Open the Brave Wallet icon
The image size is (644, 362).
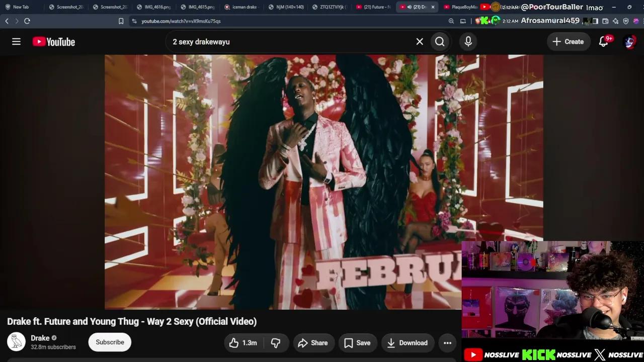tap(605, 21)
